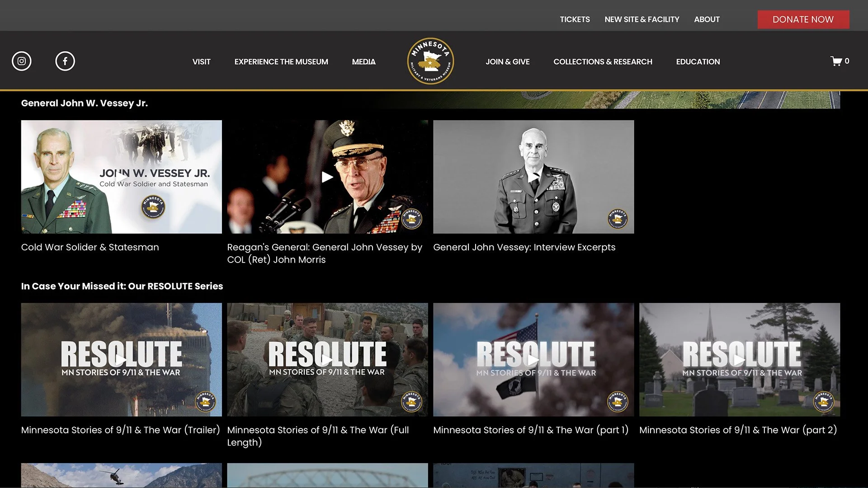Viewport: 868px width, 488px height.
Task: Open the Join & Give menu
Action: tap(507, 62)
